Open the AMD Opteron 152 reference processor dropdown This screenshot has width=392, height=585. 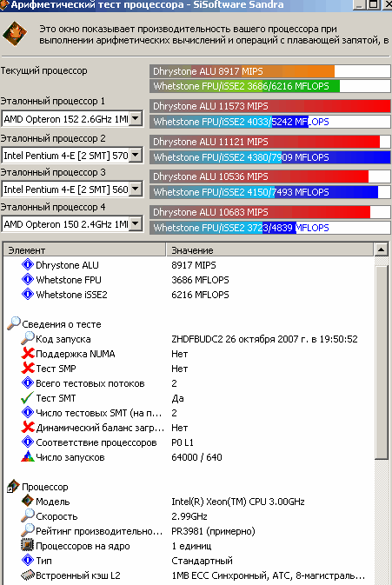coord(136,119)
